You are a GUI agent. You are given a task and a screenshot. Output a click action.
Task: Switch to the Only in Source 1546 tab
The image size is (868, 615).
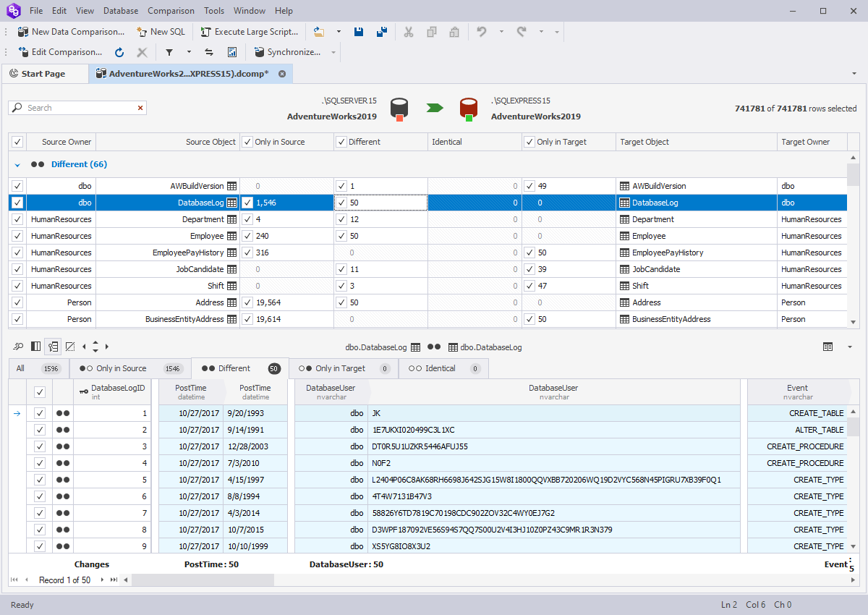[130, 368]
